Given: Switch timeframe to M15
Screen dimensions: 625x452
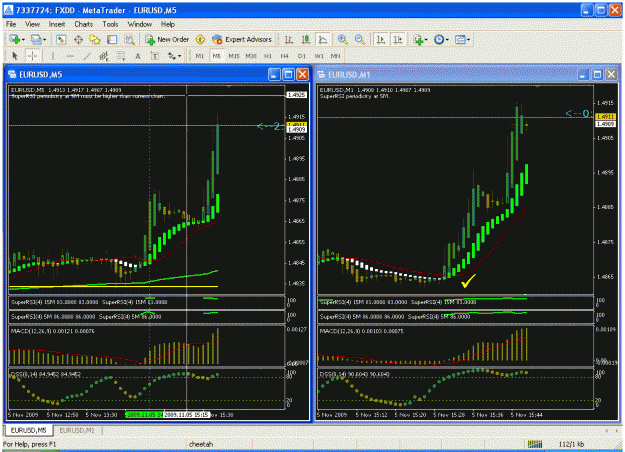Looking at the screenshot, I should (x=234, y=56).
